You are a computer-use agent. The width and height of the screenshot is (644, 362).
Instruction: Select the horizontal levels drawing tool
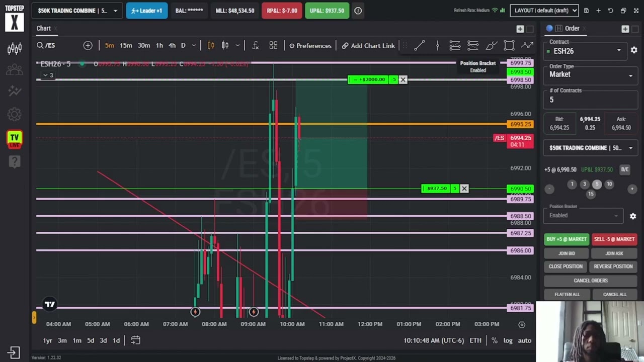[x=455, y=46]
